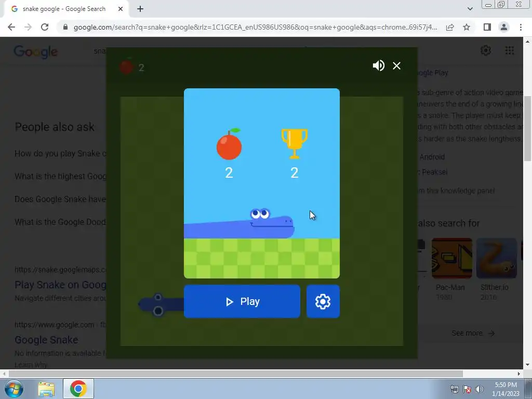The image size is (532, 399).
Task: Open 'Play Snake on Goog' search result
Action: [60, 285]
